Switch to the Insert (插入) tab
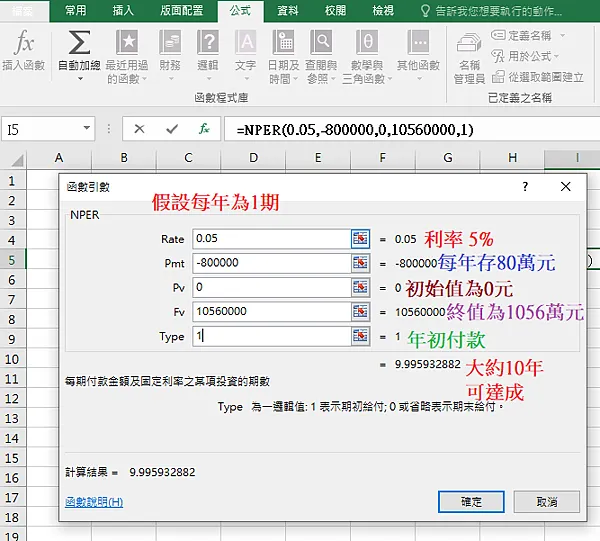The width and height of the screenshot is (600, 541). (123, 11)
